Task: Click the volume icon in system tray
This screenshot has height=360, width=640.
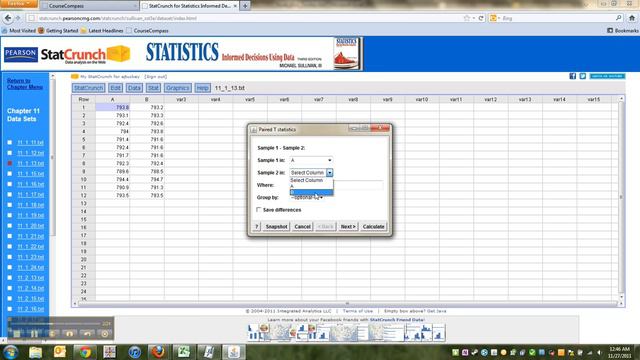Action: click(x=600, y=352)
